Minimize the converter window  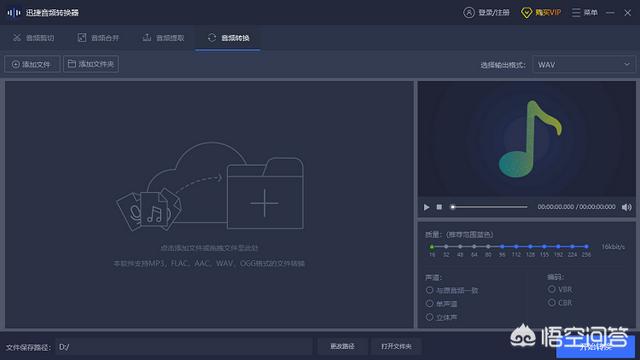pos(610,13)
